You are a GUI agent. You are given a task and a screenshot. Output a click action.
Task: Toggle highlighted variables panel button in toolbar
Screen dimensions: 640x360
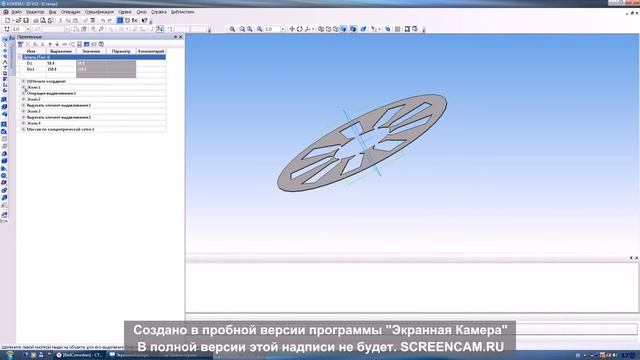pyautogui.click(x=120, y=20)
